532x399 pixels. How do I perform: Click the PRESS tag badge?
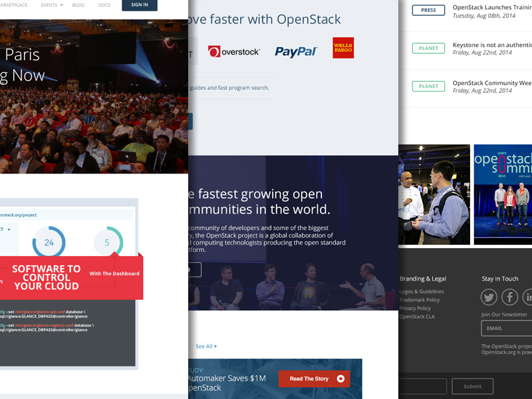tap(428, 10)
